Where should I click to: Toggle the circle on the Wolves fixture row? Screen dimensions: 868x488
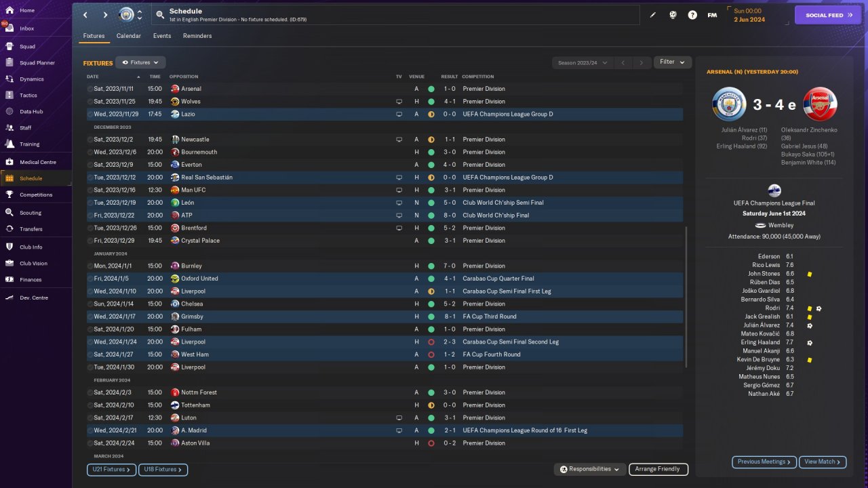[90, 102]
